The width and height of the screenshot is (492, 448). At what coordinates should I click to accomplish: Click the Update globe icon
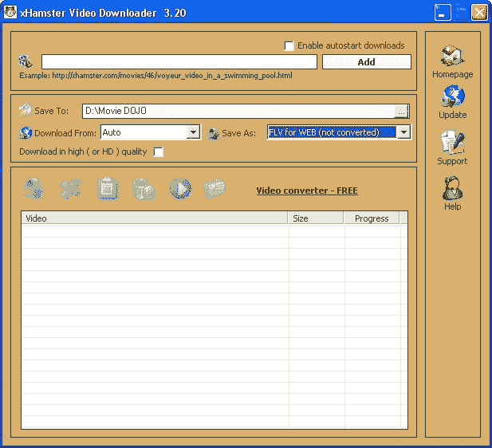452,96
